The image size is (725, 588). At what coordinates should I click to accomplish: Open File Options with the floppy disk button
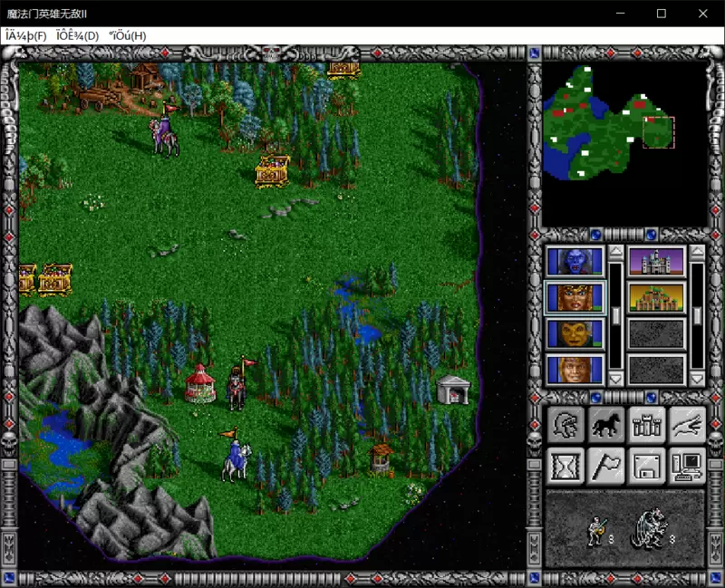(646, 466)
